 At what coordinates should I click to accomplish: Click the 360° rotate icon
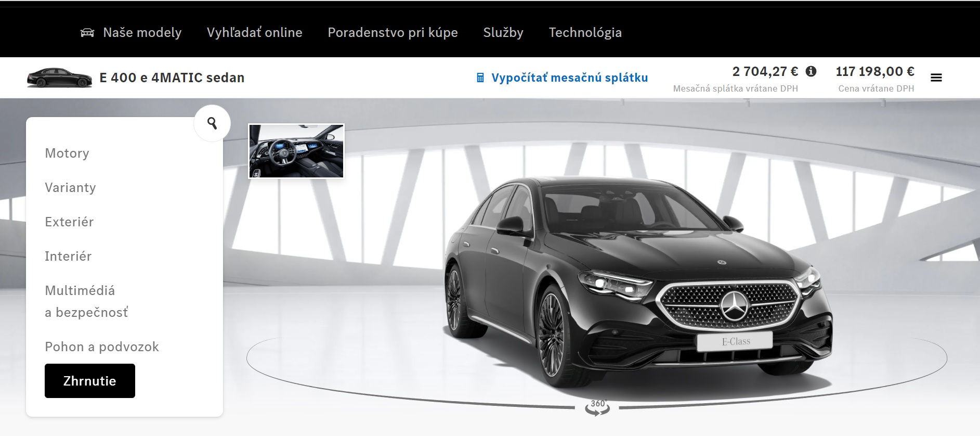pyautogui.click(x=597, y=407)
